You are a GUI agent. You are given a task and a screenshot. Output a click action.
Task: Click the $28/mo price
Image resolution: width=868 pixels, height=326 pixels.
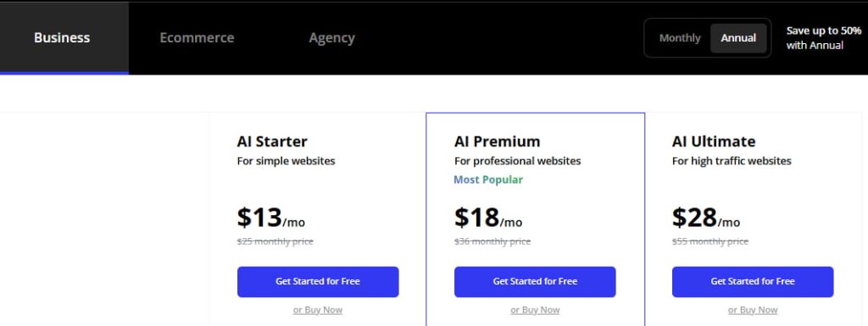[706, 218]
